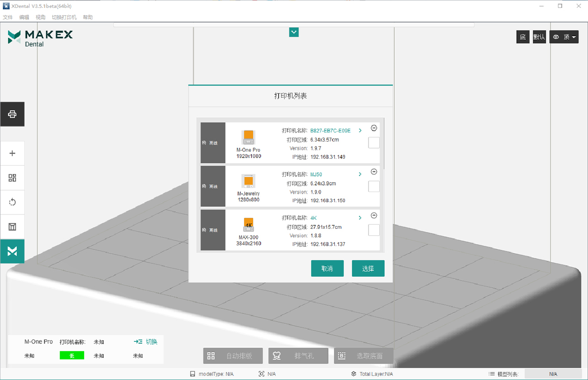
Task: Click the 底 bottom view button
Action: [x=523, y=37]
